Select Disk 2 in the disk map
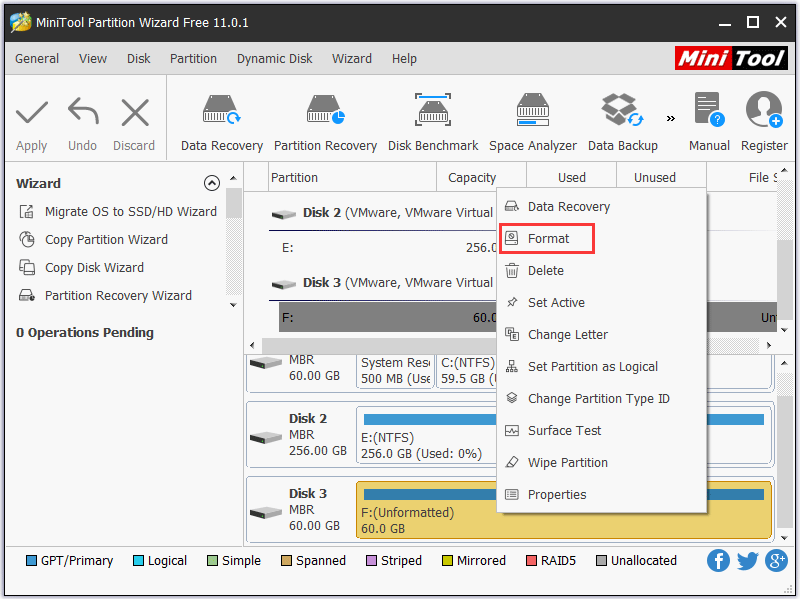The height and width of the screenshot is (599, 800). tap(301, 434)
